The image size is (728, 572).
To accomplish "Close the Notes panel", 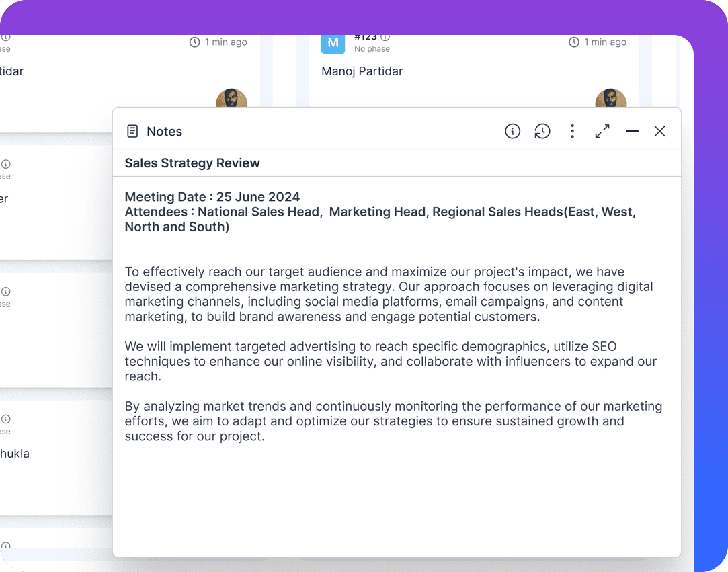I will (659, 131).
